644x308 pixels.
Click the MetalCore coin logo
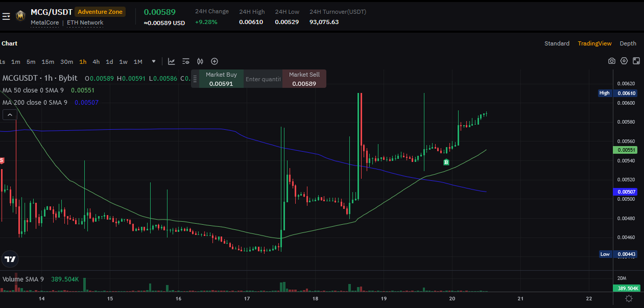pos(21,16)
